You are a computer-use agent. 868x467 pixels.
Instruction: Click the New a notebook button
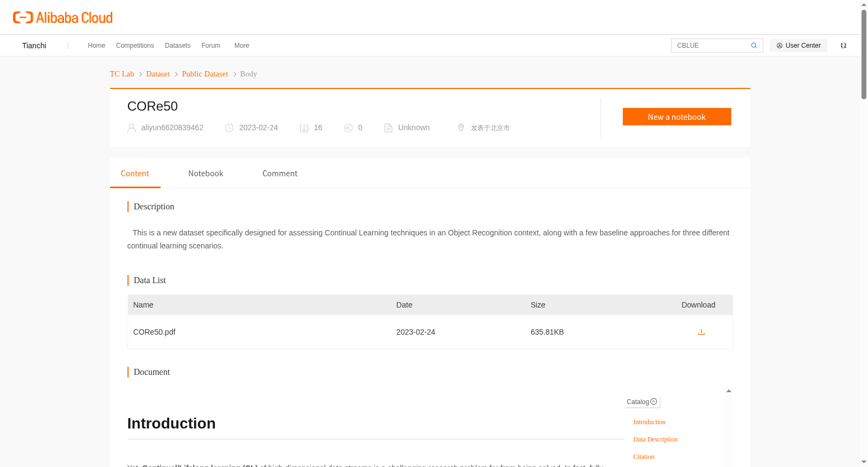click(677, 117)
